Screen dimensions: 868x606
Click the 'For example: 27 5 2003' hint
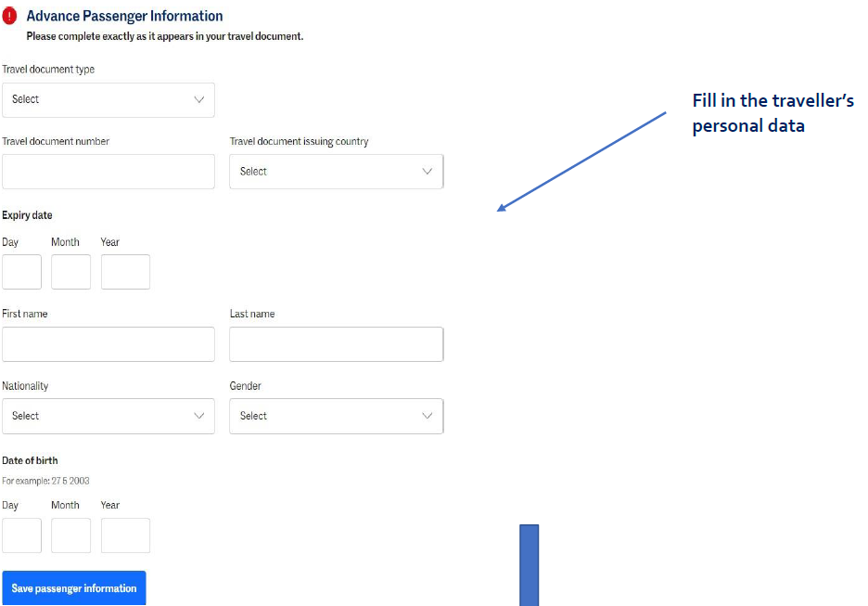click(45, 481)
